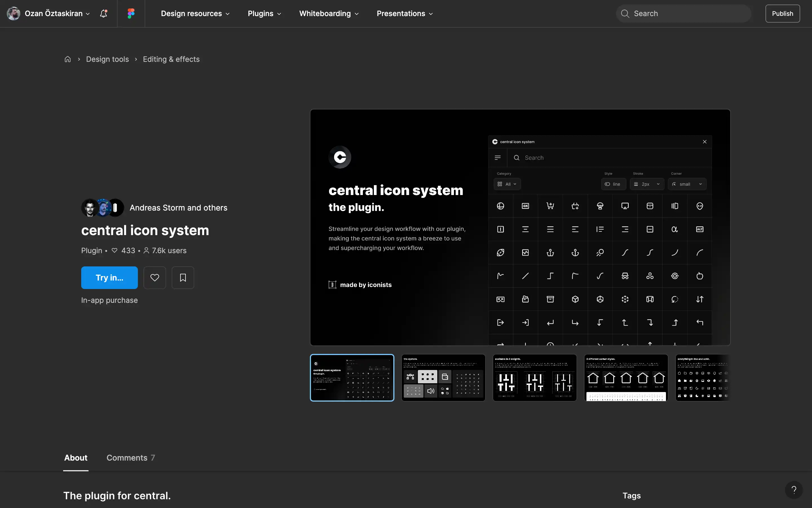The height and width of the screenshot is (508, 812).
Task: Click the 7.6k users text
Action: [x=169, y=250]
